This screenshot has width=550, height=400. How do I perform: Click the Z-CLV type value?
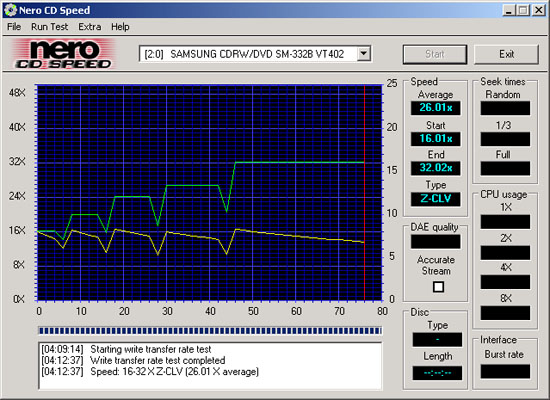coord(436,199)
